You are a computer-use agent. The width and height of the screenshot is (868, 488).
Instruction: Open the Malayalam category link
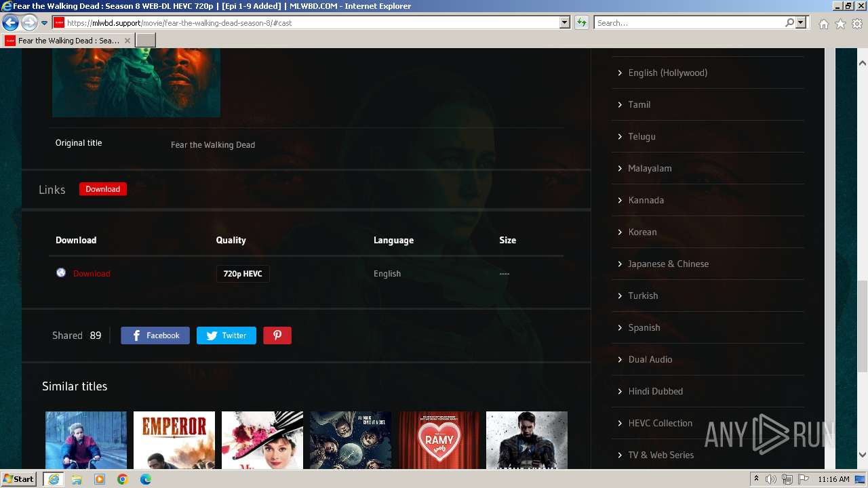pyautogui.click(x=650, y=168)
